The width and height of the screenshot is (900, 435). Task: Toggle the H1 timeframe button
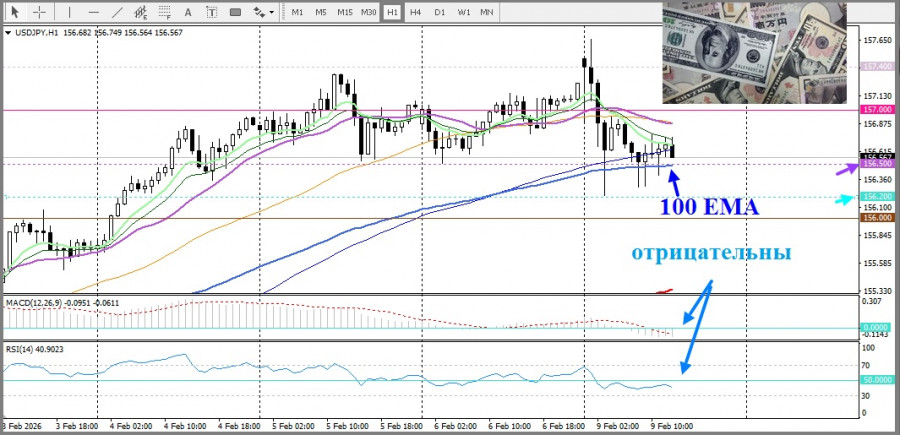point(392,12)
